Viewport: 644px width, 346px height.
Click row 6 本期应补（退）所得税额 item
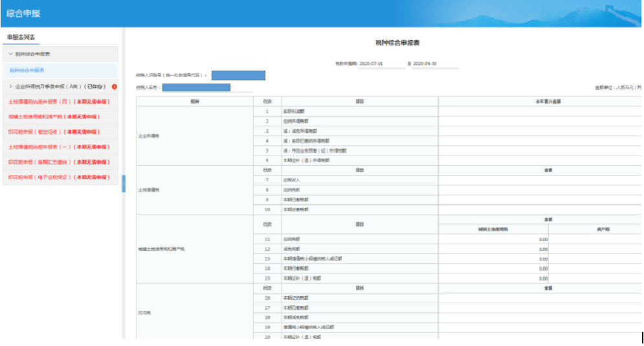pyautogui.click(x=306, y=160)
